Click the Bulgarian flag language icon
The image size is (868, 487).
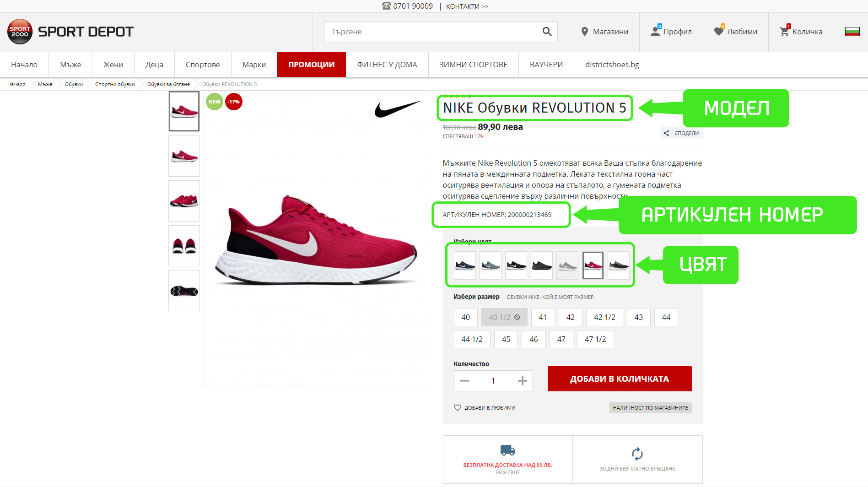852,32
